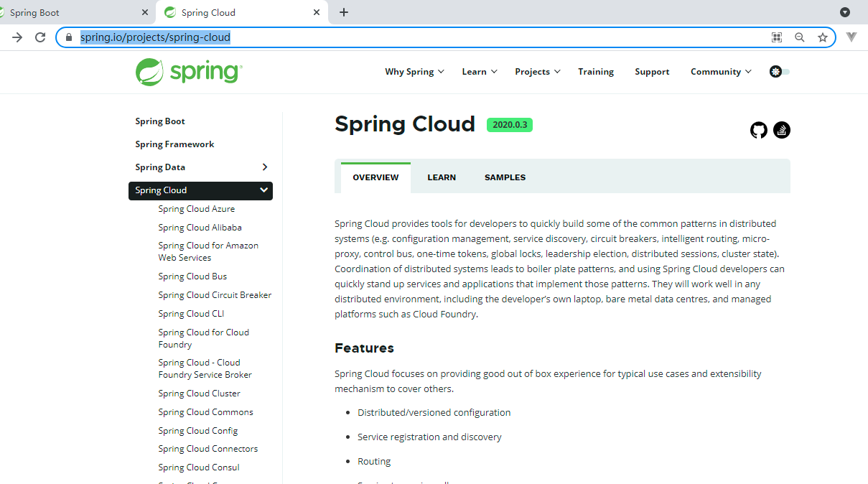Expand the Projects navigation menu
The width and height of the screenshot is (868, 484).
[538, 72]
